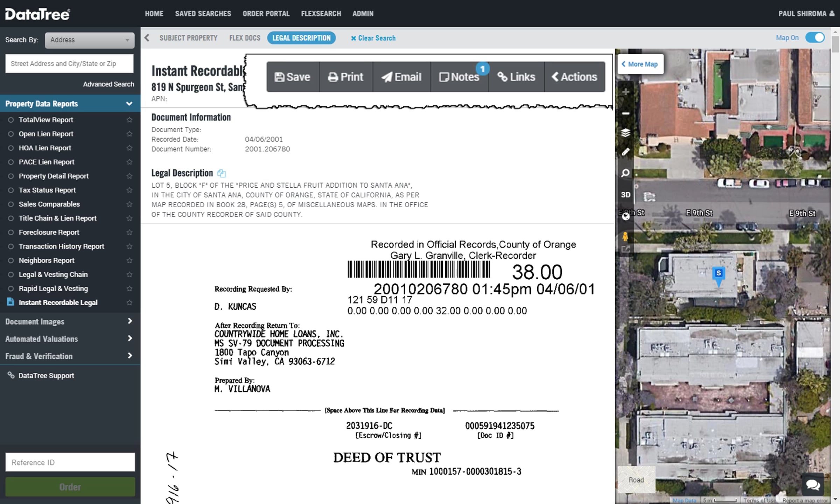
Task: Open the map search magnifier tool
Action: coord(625,173)
